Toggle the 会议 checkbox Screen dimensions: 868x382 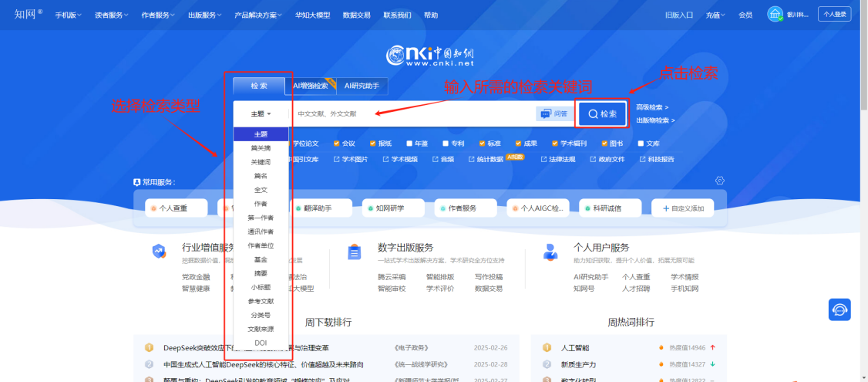(337, 144)
